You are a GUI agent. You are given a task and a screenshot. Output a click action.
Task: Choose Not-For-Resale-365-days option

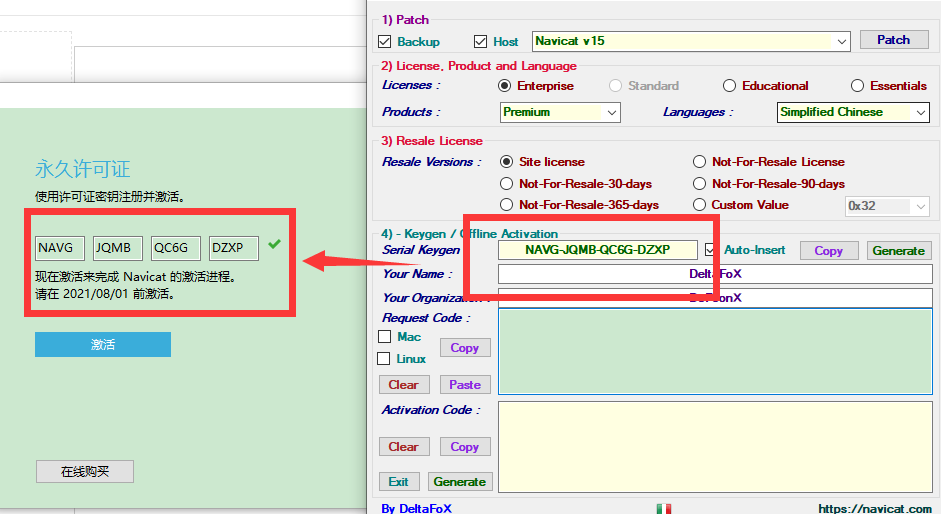tap(507, 205)
